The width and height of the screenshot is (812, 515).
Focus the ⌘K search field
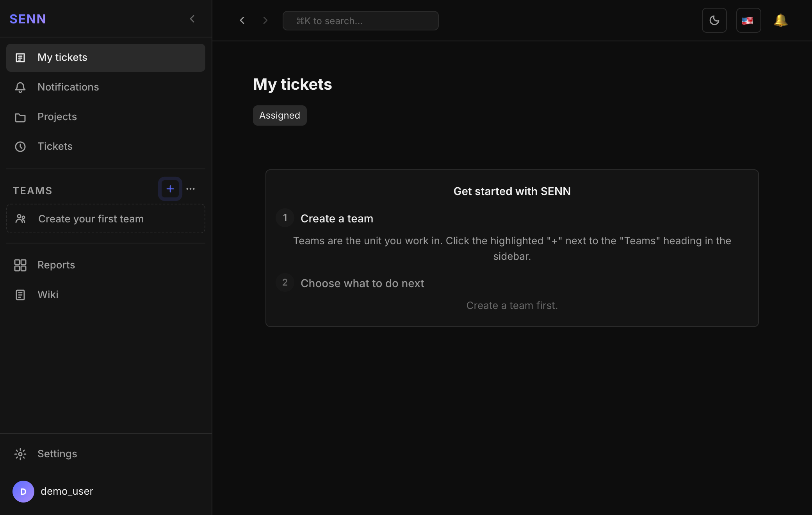coord(361,21)
